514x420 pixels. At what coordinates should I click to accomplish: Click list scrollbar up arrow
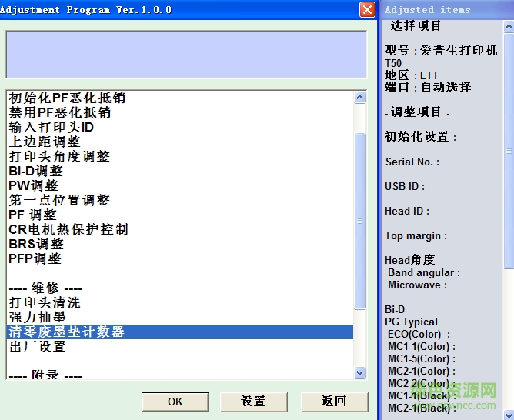(359, 98)
